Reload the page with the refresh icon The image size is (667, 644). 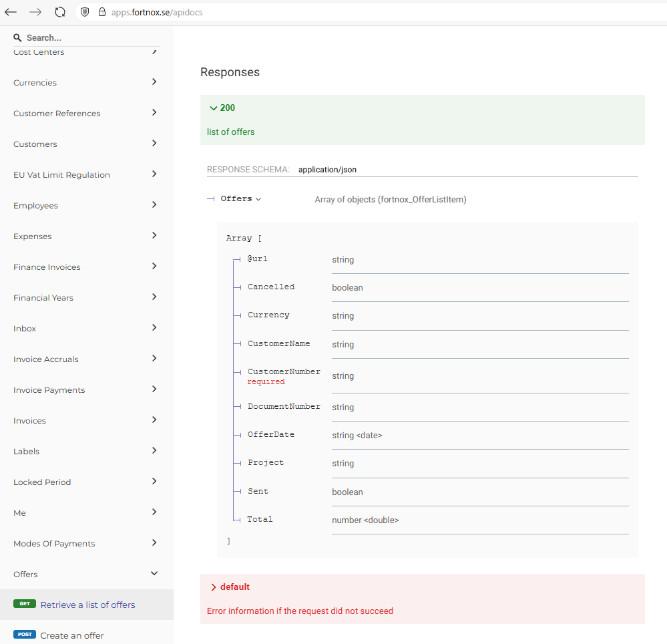[60, 12]
